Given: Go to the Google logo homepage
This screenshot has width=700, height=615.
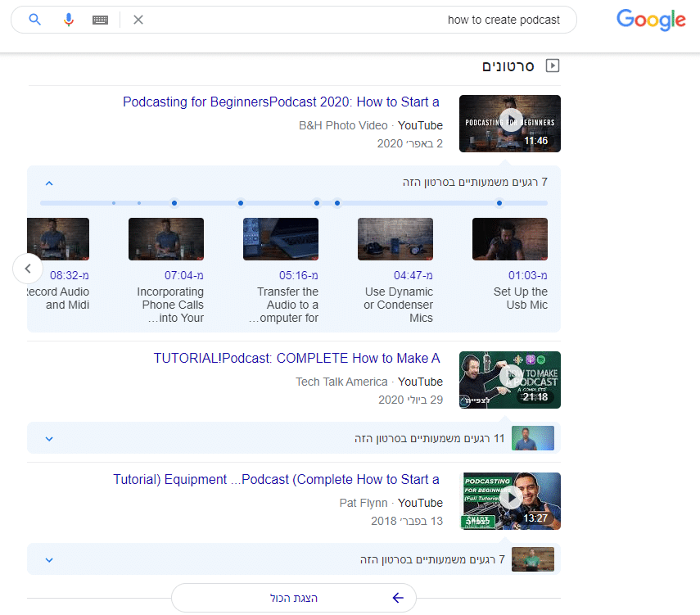Looking at the screenshot, I should pos(651,20).
